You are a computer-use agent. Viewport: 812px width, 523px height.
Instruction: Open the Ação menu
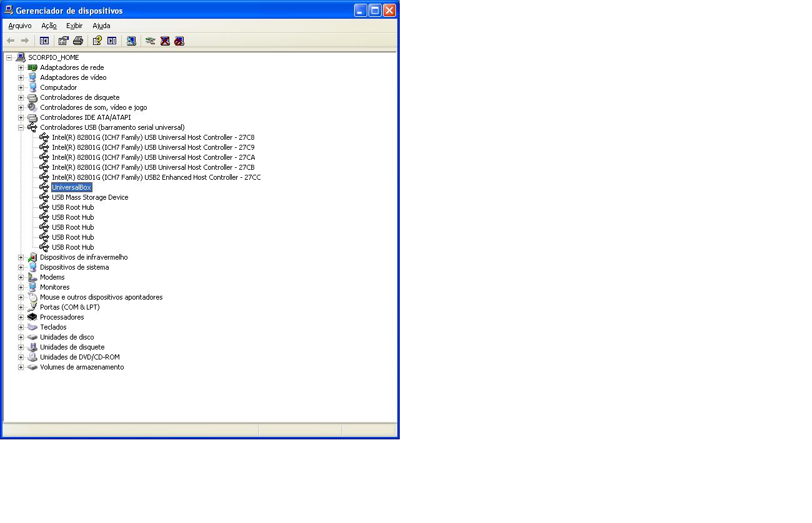point(49,26)
